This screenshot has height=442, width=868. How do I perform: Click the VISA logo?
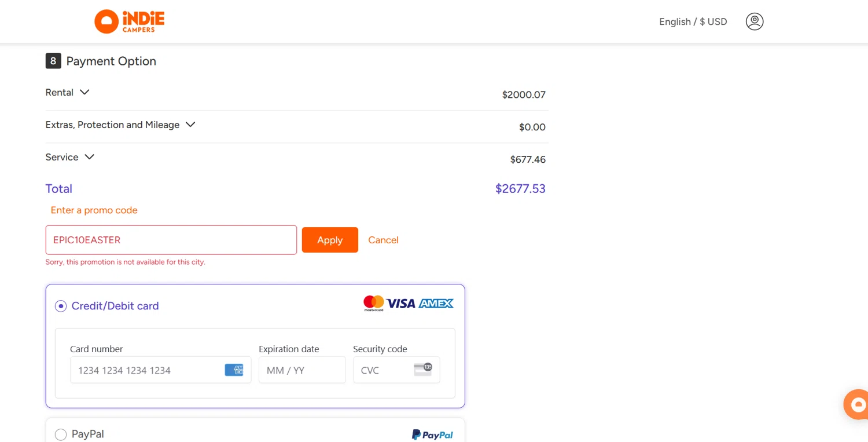[x=401, y=303]
